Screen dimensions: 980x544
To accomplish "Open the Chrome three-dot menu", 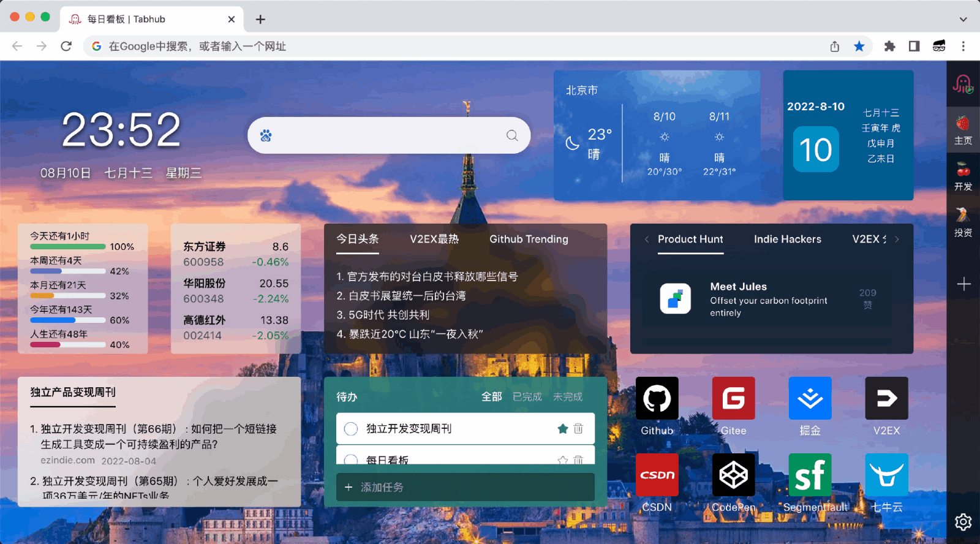I will pyautogui.click(x=963, y=47).
